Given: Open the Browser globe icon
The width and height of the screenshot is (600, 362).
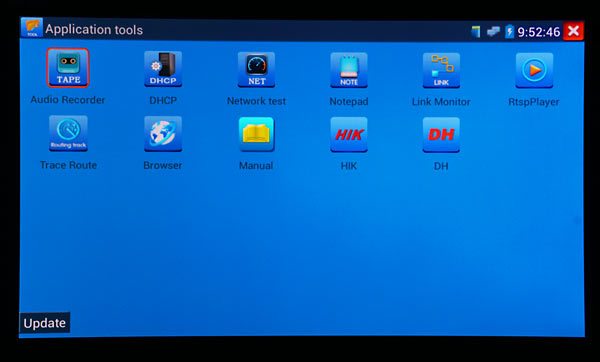Looking at the screenshot, I should click(163, 134).
